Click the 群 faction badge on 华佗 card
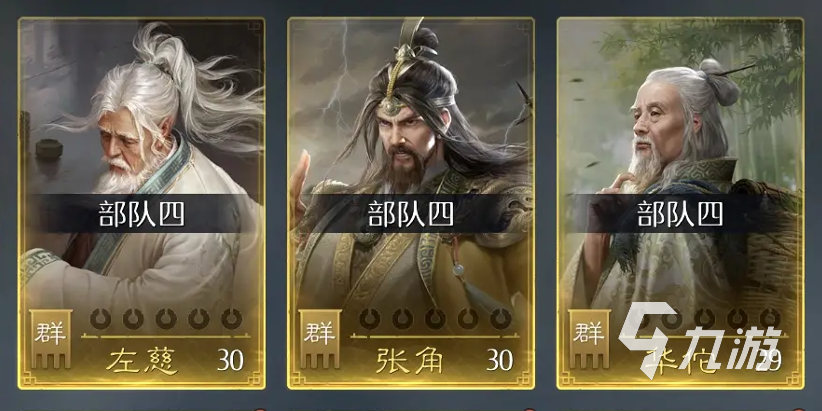Image resolution: width=822 pixels, height=411 pixels. tap(589, 339)
